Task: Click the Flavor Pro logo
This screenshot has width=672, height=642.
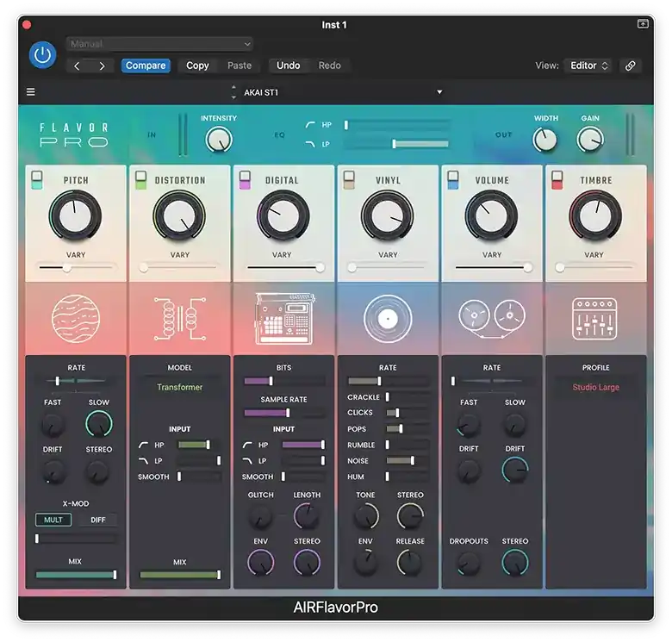Action: tap(74, 135)
